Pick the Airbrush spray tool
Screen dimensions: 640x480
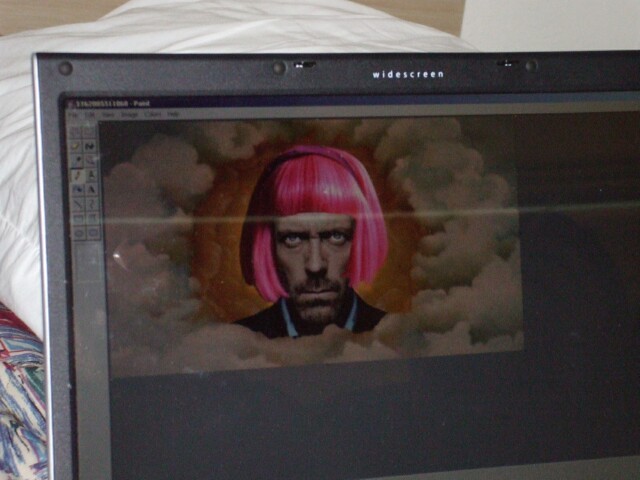78,189
